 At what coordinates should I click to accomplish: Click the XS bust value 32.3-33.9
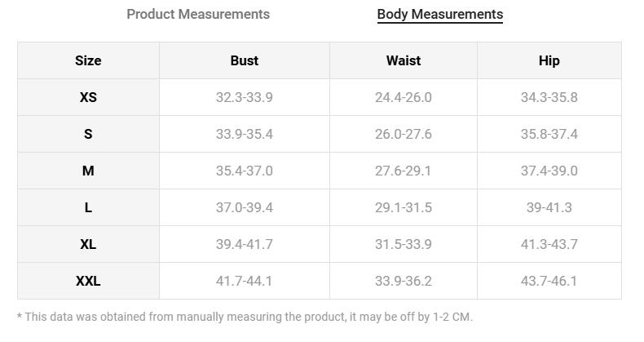tap(245, 97)
